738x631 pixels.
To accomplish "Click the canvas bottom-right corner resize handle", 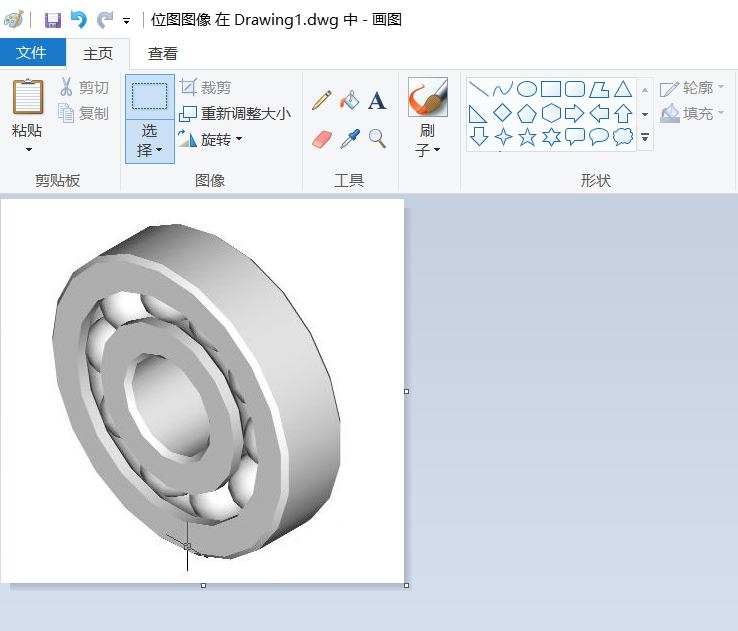I will 406,585.
